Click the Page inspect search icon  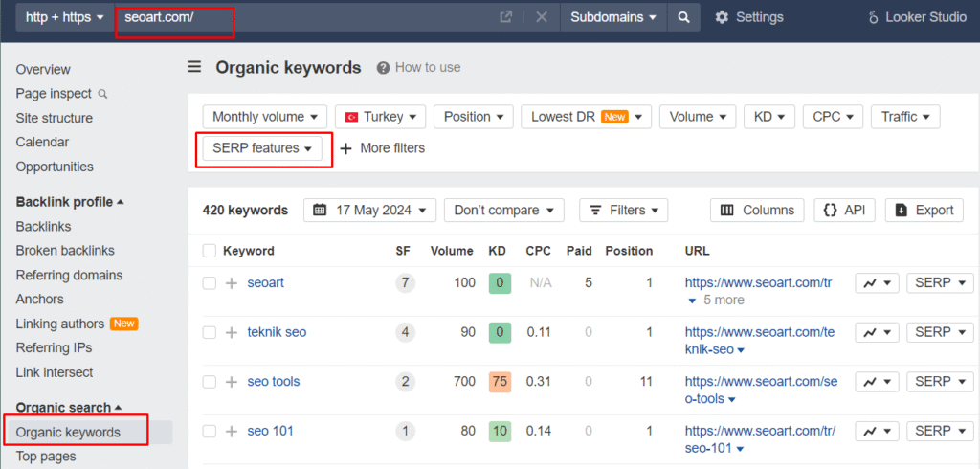click(x=103, y=94)
